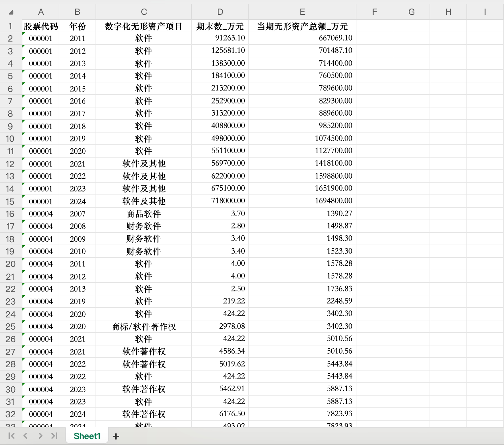This screenshot has height=445, width=504.
Task: Click the 期末数_万元 header cell
Action: (220, 26)
